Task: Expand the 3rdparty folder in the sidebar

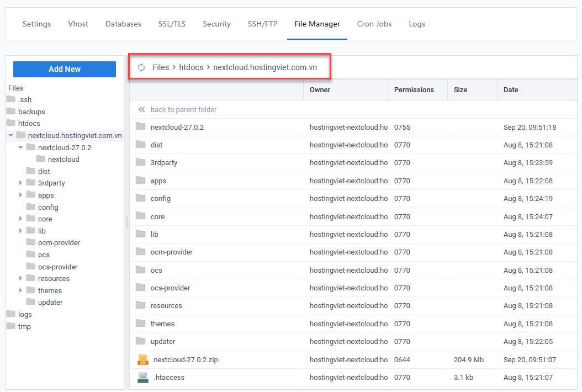Action: 21,183
